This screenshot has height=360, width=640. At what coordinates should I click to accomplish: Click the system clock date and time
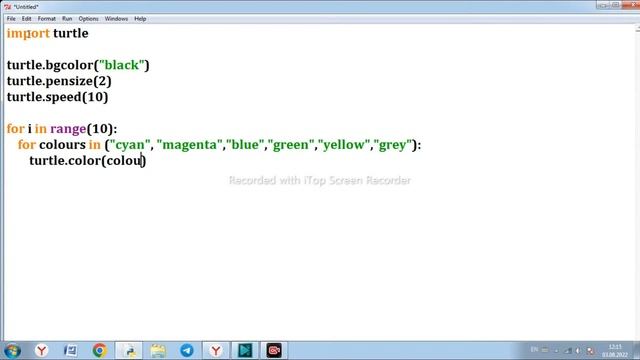tap(615, 351)
